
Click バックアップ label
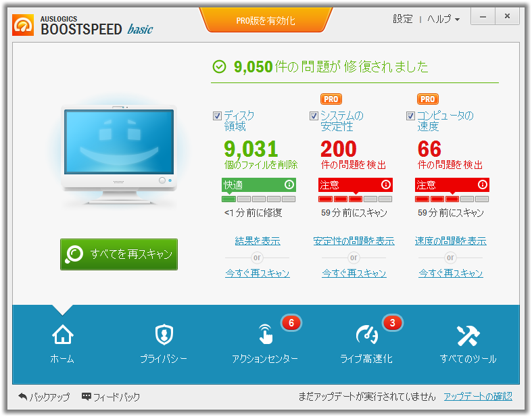pos(49,397)
